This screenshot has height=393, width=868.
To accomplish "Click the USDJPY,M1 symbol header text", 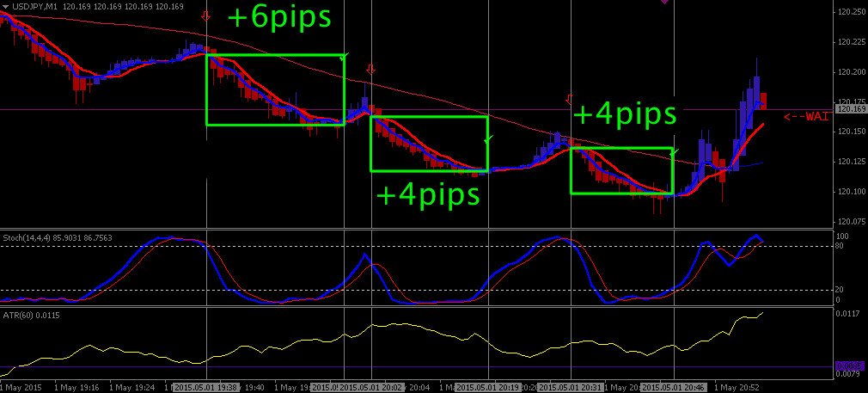I will [34, 6].
